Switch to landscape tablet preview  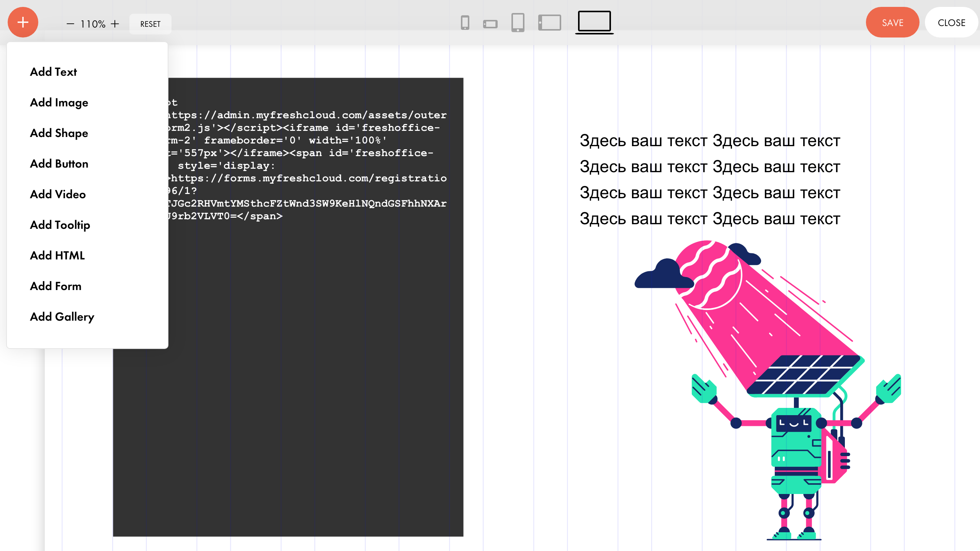[x=550, y=23]
